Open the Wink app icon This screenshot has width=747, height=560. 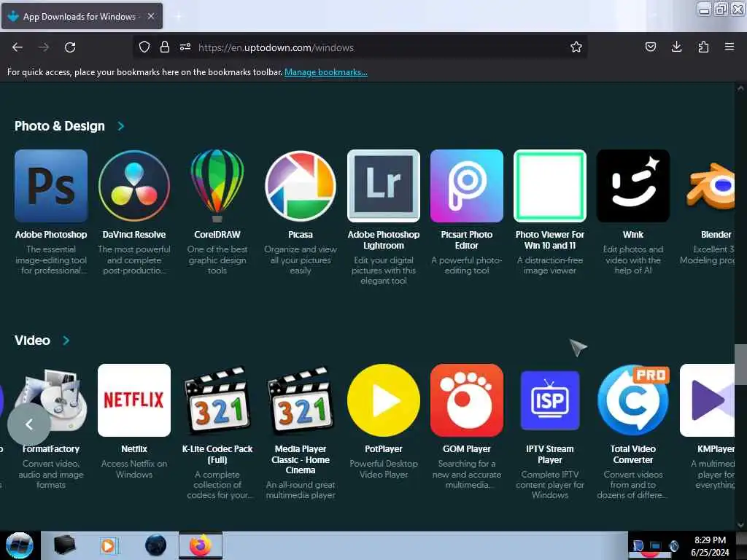tap(633, 186)
